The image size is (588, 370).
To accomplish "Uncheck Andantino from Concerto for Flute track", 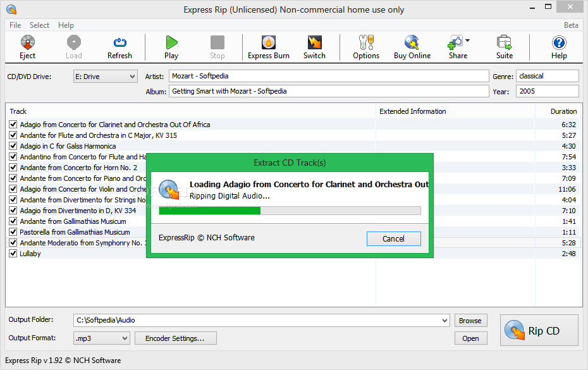I will point(13,156).
